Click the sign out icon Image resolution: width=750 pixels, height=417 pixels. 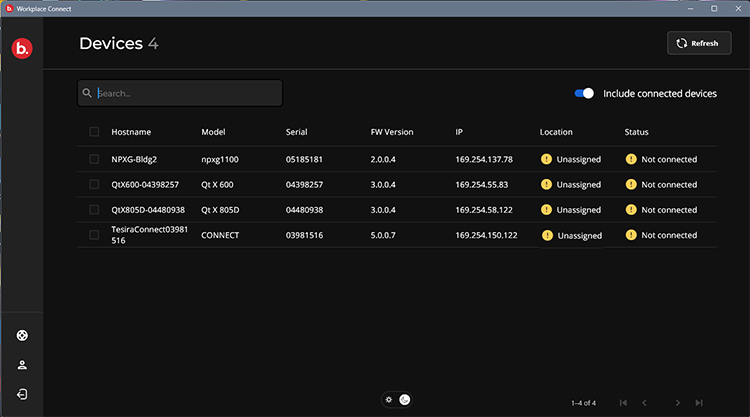tap(22, 394)
